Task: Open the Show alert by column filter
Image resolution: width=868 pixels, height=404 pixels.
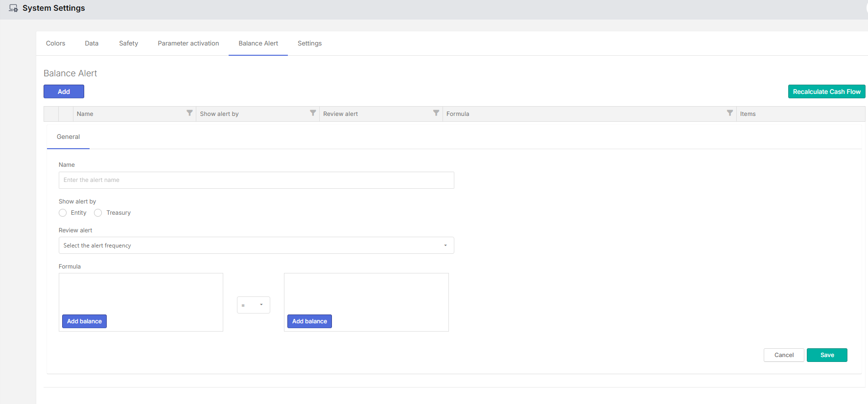Action: (313, 113)
